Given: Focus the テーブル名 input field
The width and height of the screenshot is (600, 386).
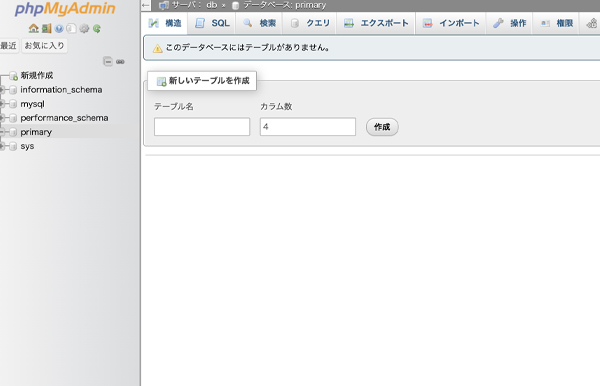Looking at the screenshot, I should pyautogui.click(x=202, y=127).
